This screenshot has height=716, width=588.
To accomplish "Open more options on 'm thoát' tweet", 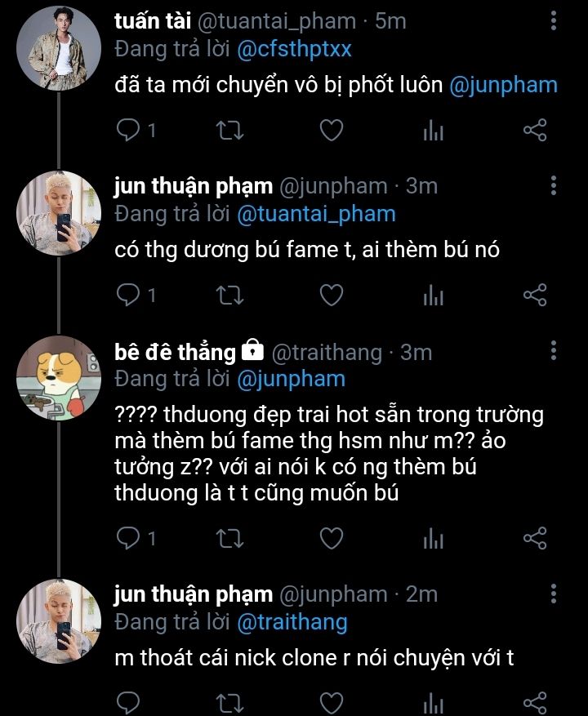I will pos(554,594).
